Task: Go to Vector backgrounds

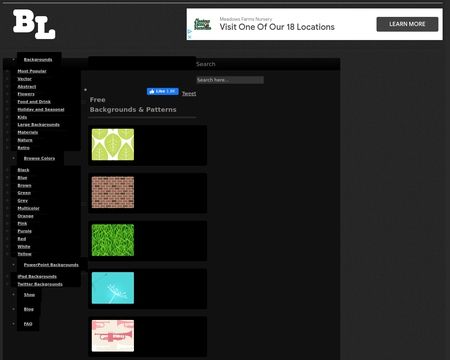Action: pyautogui.click(x=25, y=79)
